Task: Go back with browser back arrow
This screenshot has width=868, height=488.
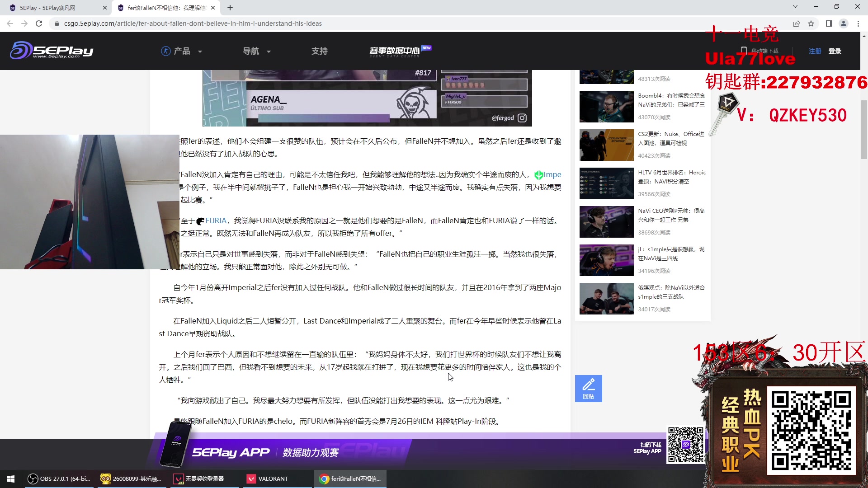Action: pyautogui.click(x=10, y=23)
